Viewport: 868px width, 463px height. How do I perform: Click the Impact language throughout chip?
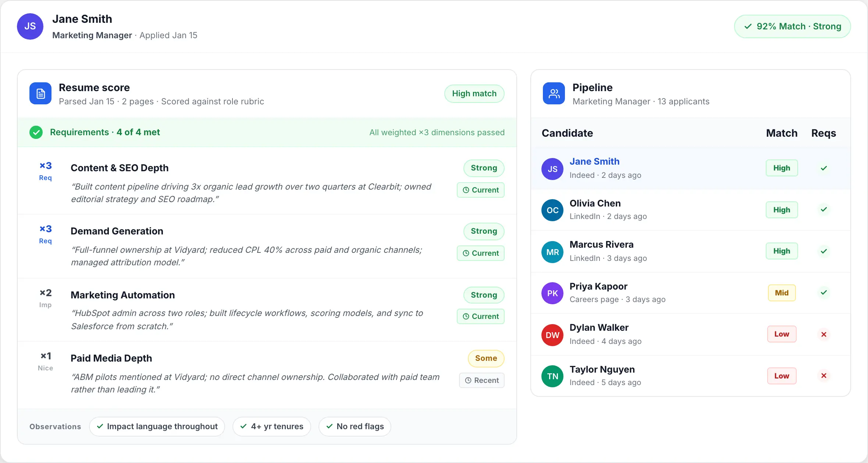[x=157, y=427]
